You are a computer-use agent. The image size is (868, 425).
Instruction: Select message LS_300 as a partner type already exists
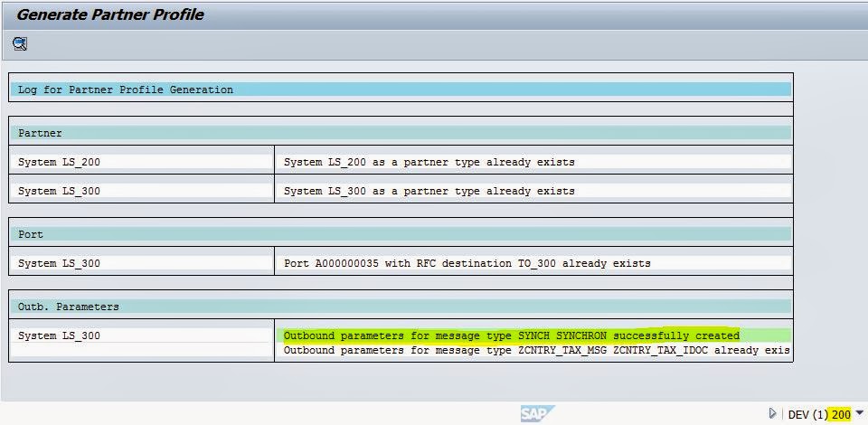tap(429, 191)
